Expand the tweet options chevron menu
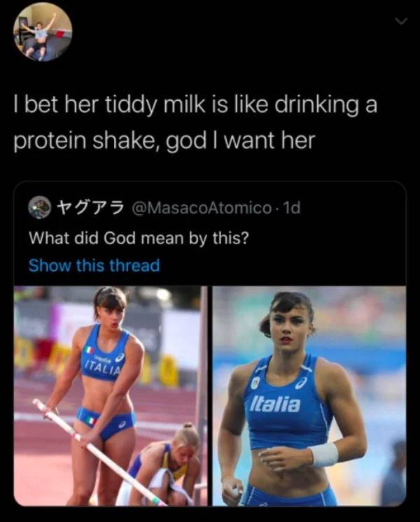Image resolution: width=420 pixels, height=522 pixels. point(402,22)
